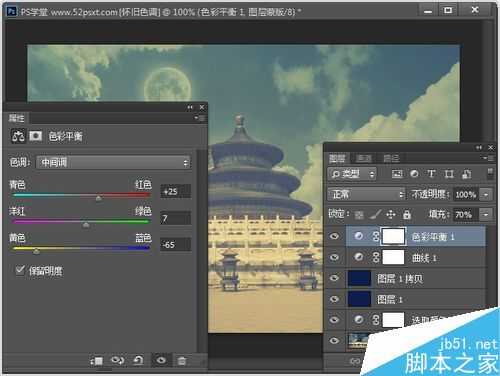Filter layers by type text icon
This screenshot has width=500, height=376.
tap(431, 174)
